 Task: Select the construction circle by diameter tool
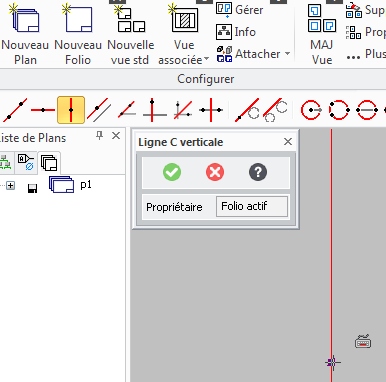coord(367,110)
